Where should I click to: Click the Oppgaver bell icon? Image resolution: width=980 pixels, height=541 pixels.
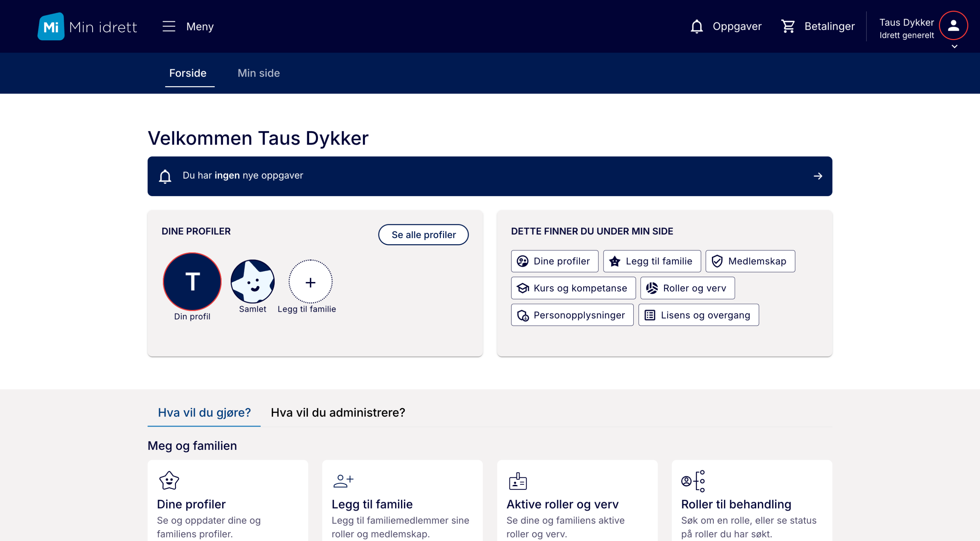tap(696, 27)
